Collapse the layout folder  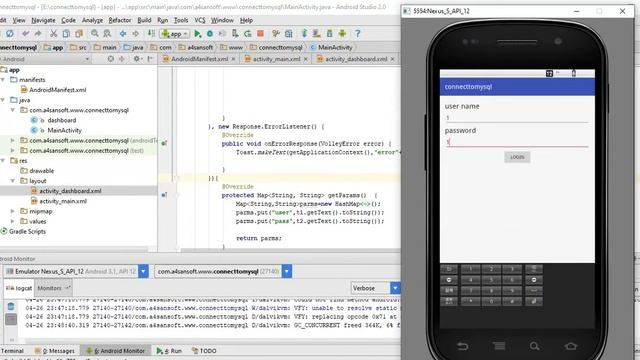[x=13, y=181]
